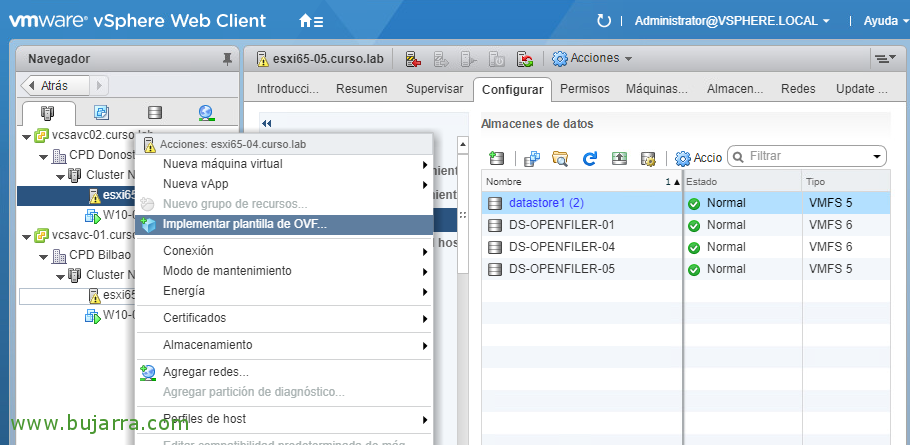
Task: Click the disconnect host toolbar icon
Action: [x=413, y=59]
